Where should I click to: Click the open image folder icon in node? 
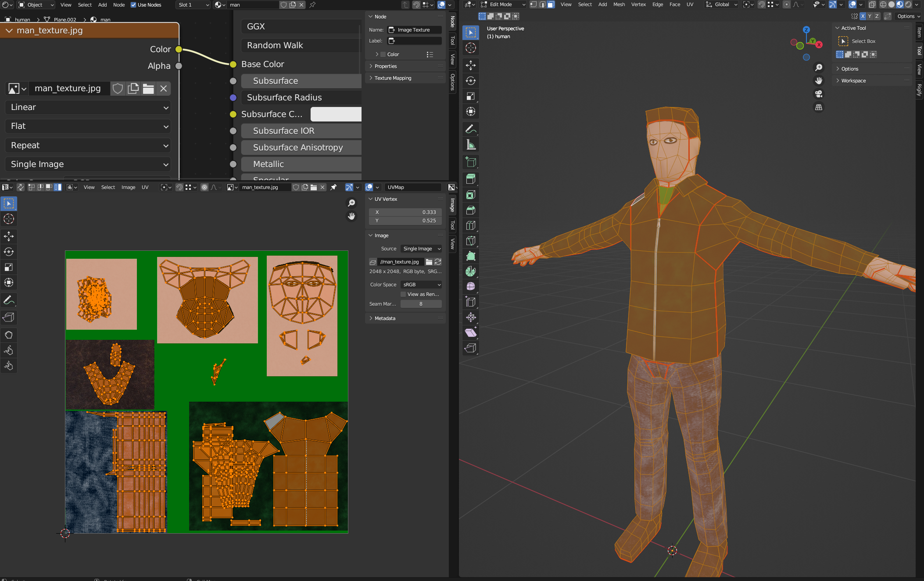coord(148,89)
